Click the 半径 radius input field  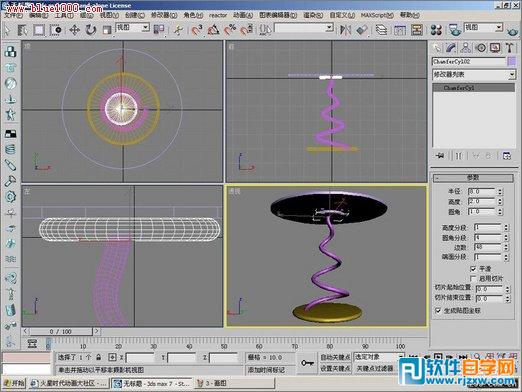(x=482, y=192)
